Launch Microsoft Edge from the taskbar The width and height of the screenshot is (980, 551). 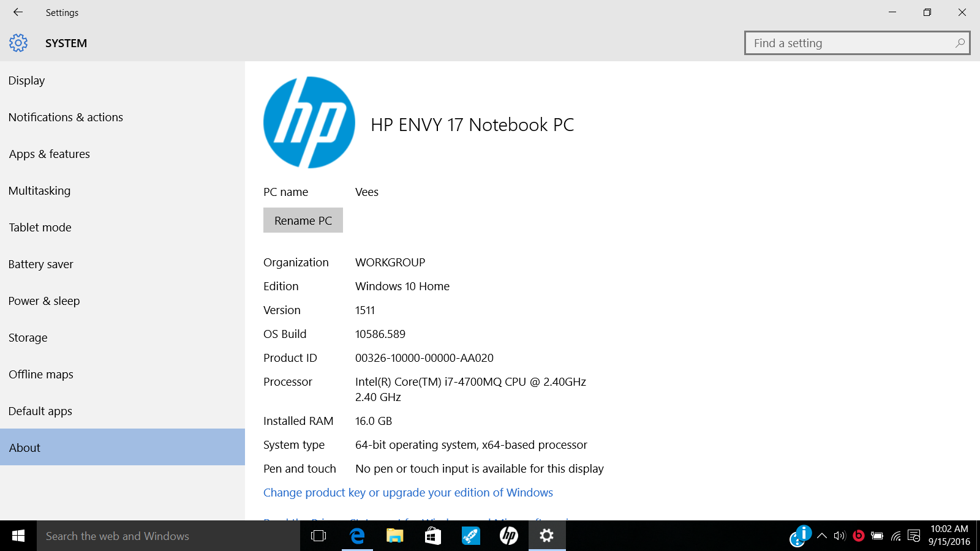[x=357, y=536]
